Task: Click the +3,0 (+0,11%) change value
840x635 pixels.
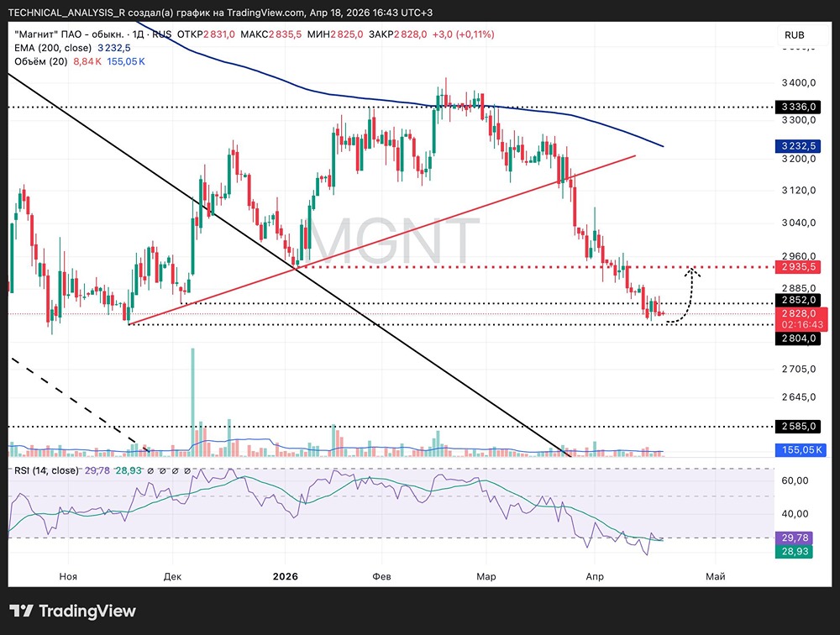Action: click(464, 34)
